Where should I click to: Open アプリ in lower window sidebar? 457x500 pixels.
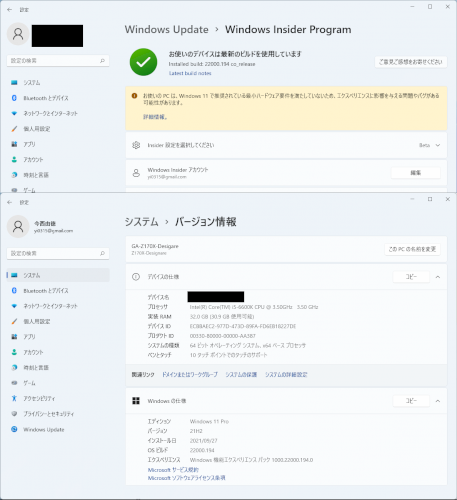(x=29, y=337)
